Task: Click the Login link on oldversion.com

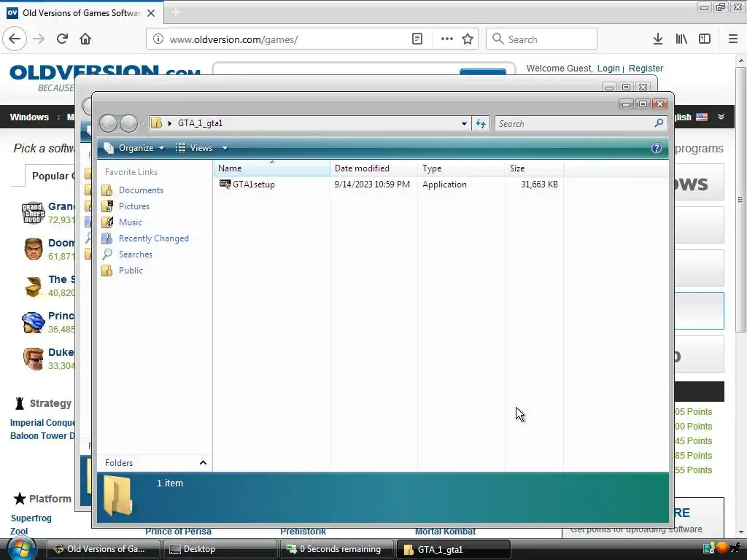Action: click(608, 68)
